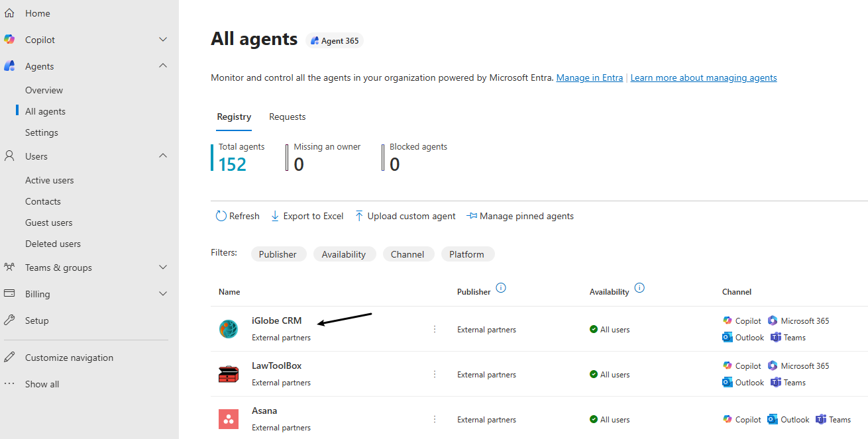Open the Channel filter
The height and width of the screenshot is (439, 868).
pos(407,254)
